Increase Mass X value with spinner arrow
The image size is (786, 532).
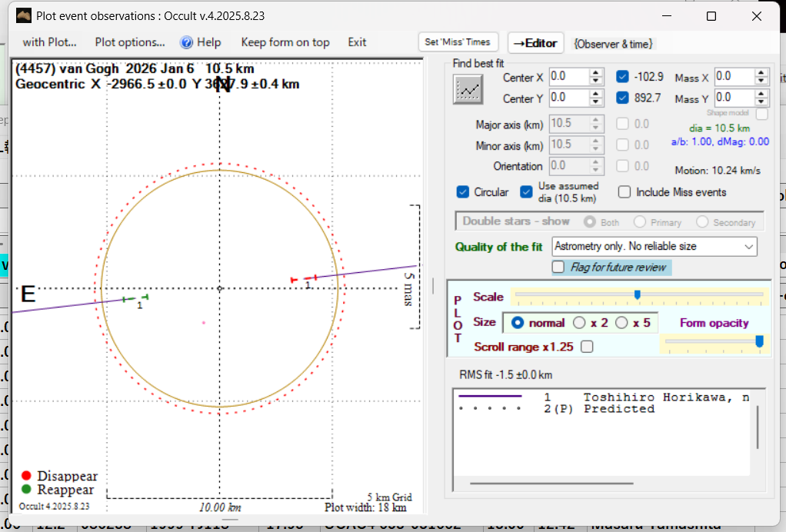pyautogui.click(x=761, y=73)
